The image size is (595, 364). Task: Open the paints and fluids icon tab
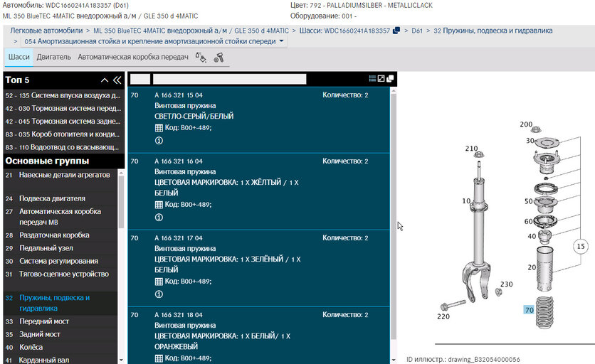(201, 58)
